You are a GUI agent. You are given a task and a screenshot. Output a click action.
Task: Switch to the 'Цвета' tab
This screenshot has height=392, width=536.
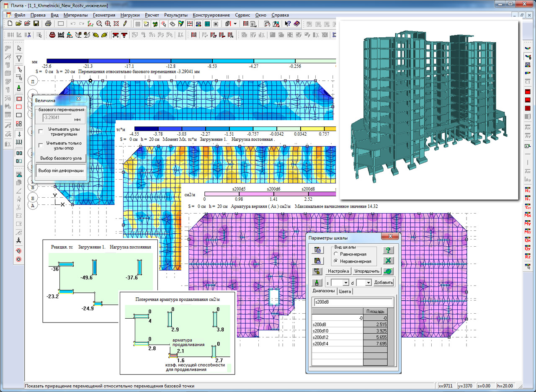[x=345, y=291]
